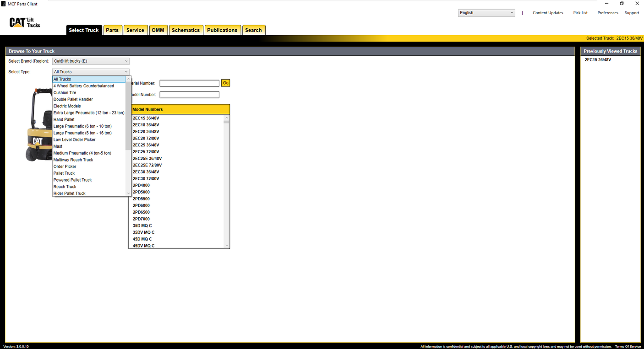Click the Terms Of Service link
Image resolution: width=644 pixels, height=349 pixels.
(x=628, y=346)
